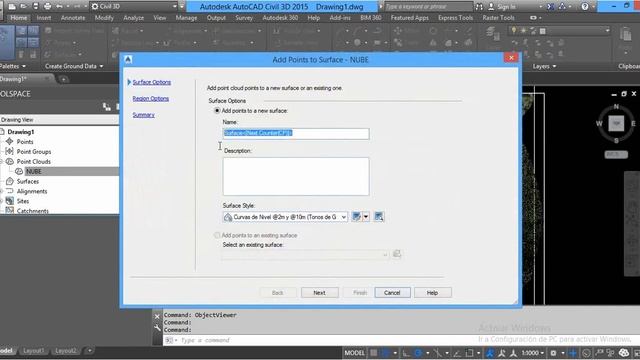The height and width of the screenshot is (360, 640).
Task: Expand the Create Ground Data panel
Action: click(x=74, y=66)
